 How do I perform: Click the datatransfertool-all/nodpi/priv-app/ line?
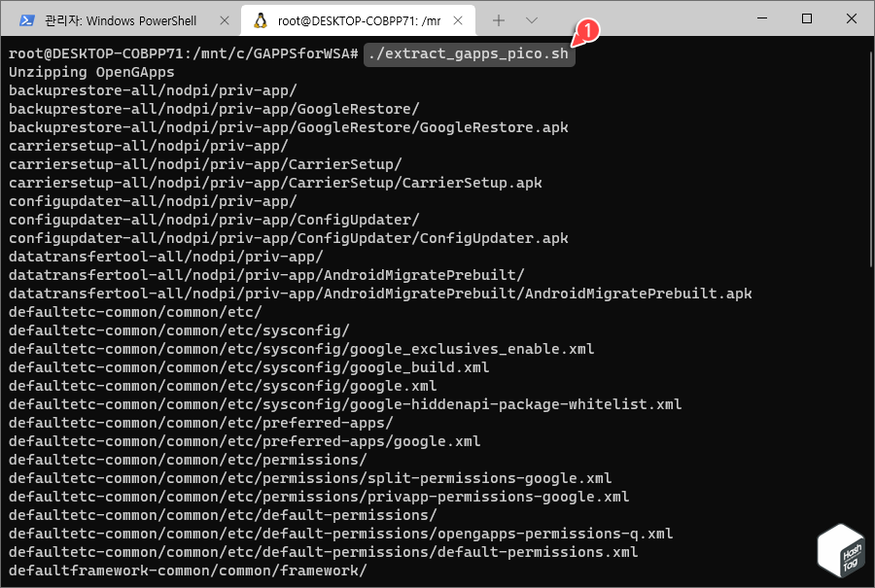coord(165,257)
